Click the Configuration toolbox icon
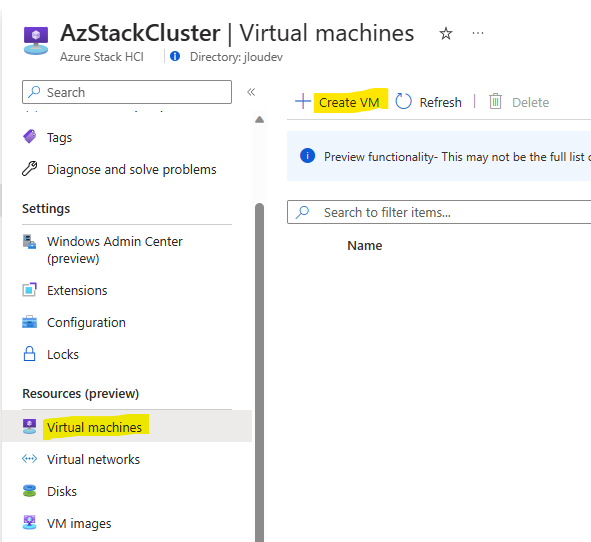The width and height of the screenshot is (591, 542). 29,322
